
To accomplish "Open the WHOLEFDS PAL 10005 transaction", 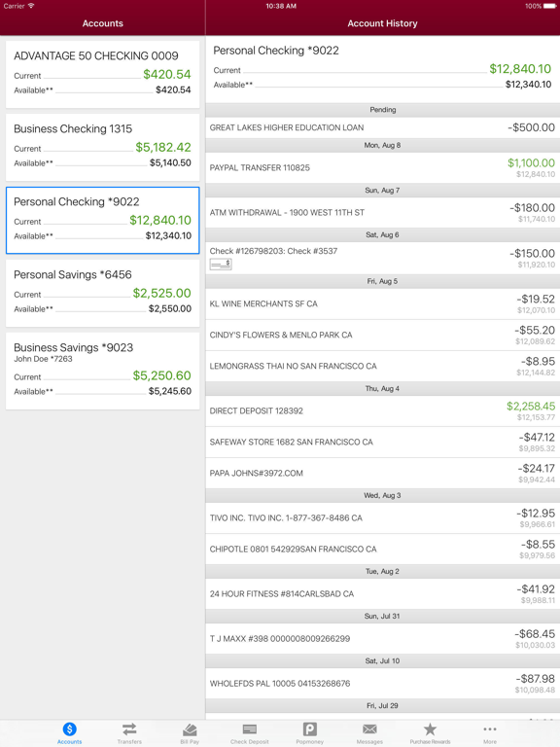I will point(382,683).
